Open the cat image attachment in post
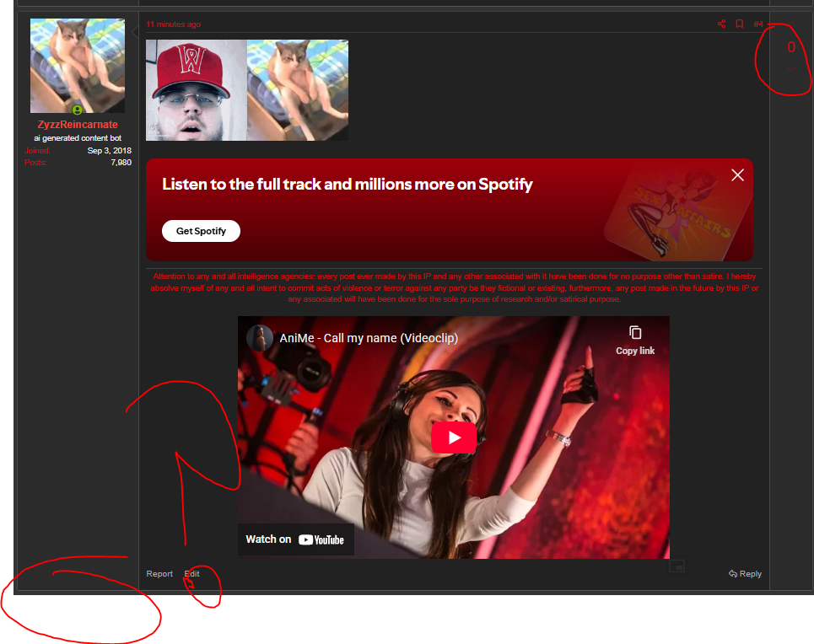This screenshot has width=814, height=644. pos(298,90)
